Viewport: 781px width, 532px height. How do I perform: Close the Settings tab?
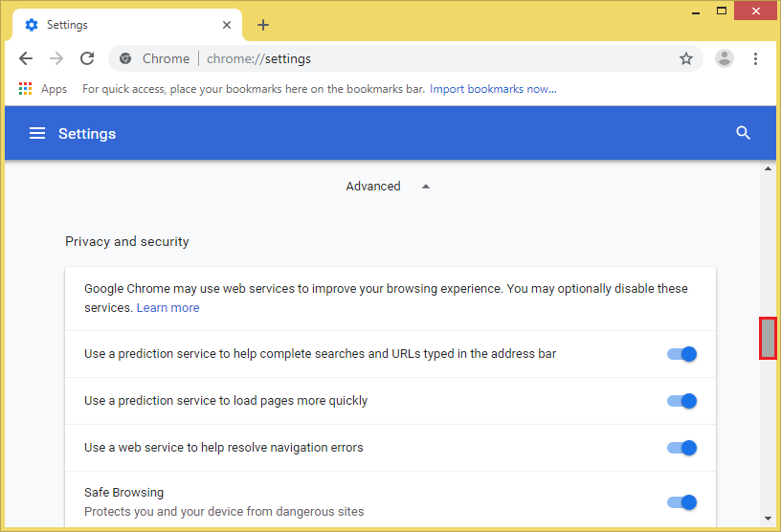(x=227, y=25)
